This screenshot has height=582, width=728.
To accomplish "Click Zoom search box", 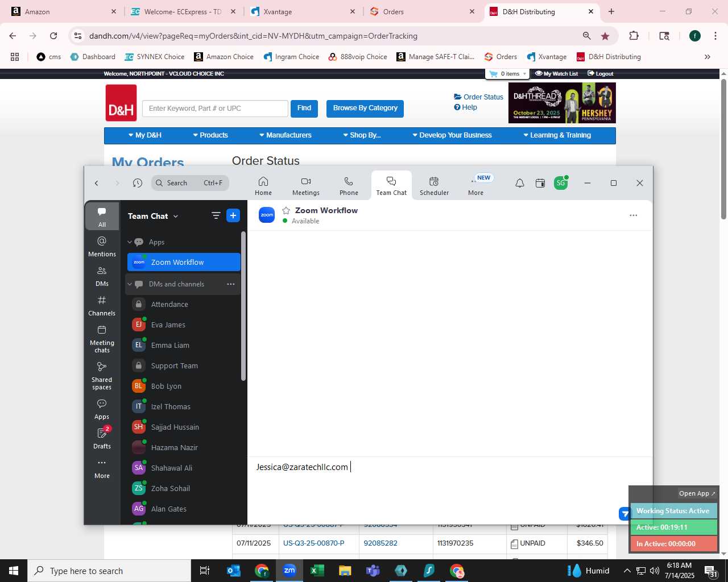I will [x=191, y=183].
